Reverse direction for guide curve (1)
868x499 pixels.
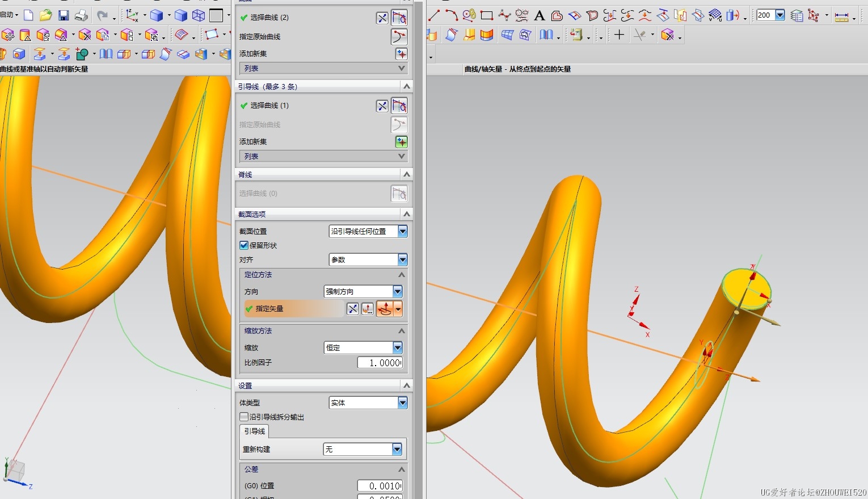pyautogui.click(x=382, y=106)
